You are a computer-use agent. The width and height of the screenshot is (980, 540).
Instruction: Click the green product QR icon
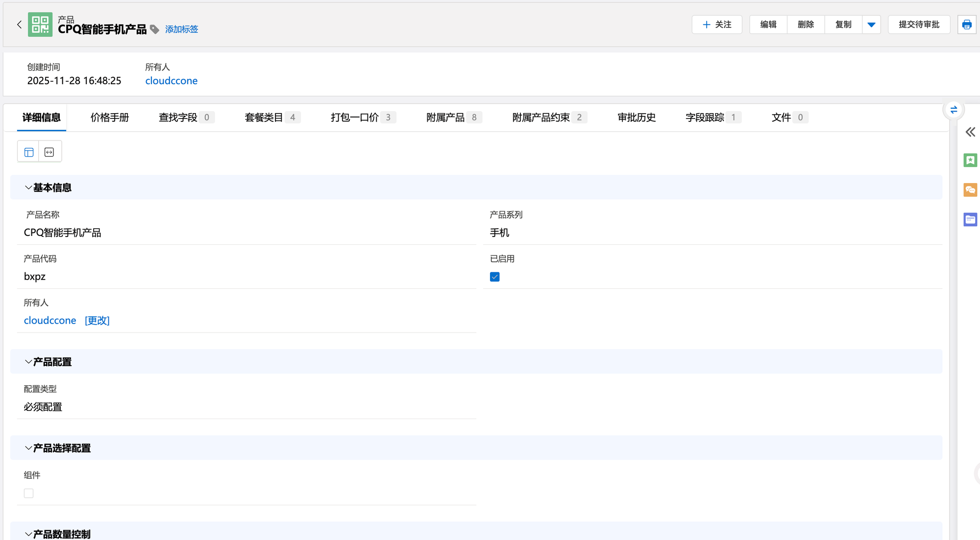coord(40,24)
